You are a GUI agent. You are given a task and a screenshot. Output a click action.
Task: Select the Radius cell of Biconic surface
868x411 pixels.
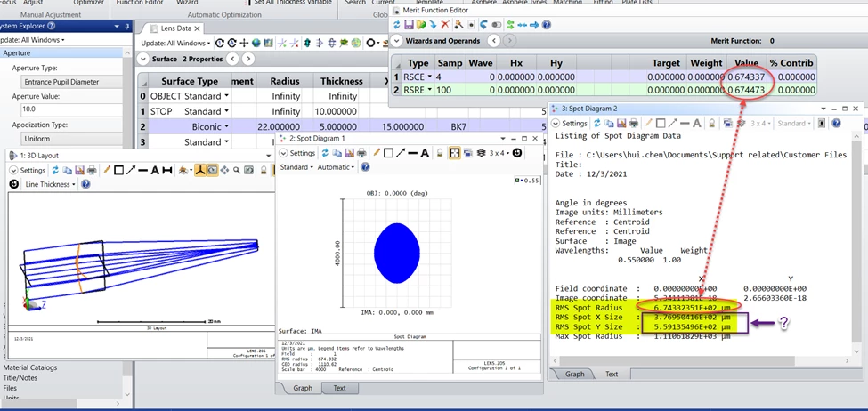tap(279, 126)
